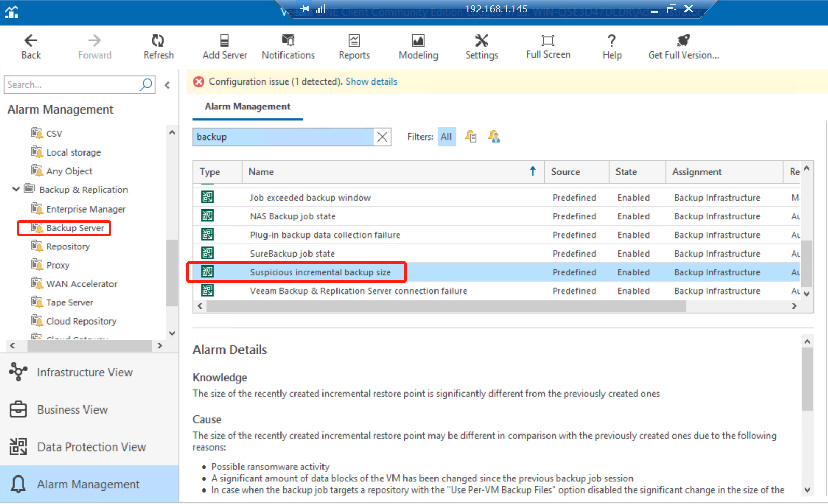The height and width of the screenshot is (504, 828).
Task: Click the alarm table's right scroll arrow
Action: tap(794, 306)
